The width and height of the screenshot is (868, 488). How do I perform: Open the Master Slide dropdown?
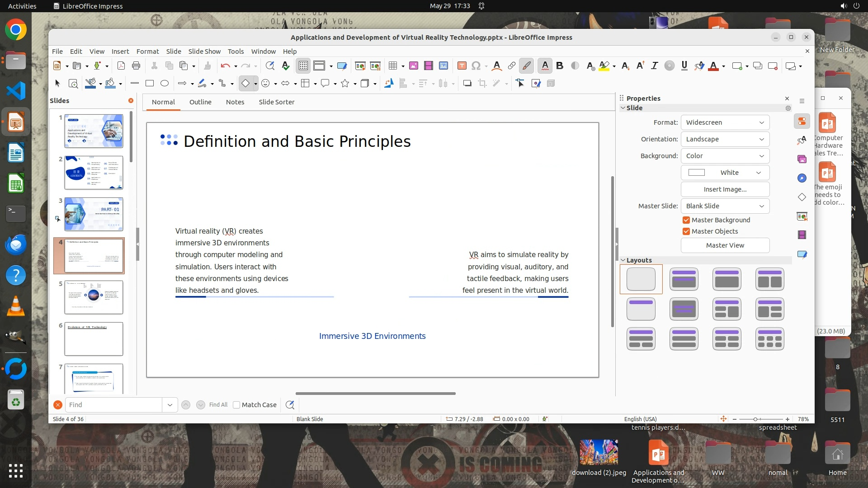[x=725, y=206]
